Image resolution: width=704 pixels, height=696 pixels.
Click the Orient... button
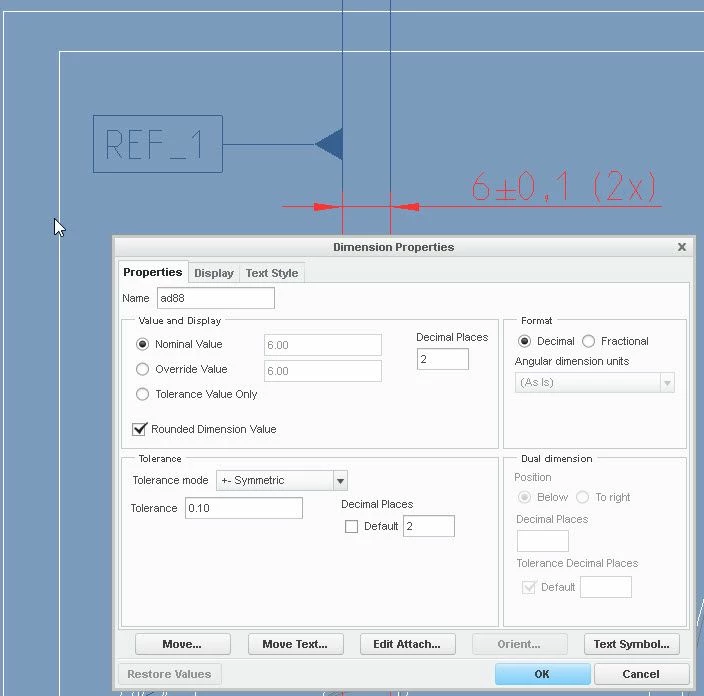[519, 644]
